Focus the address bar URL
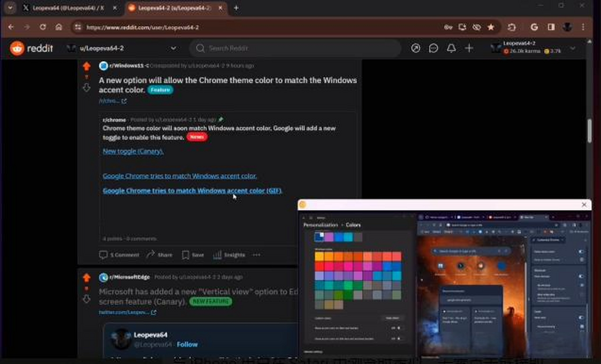Image resolution: width=601 pixels, height=364 pixels. [x=142, y=27]
